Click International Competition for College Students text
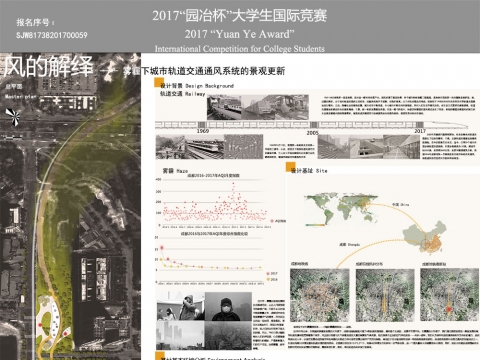The image size is (480, 360). [240, 49]
